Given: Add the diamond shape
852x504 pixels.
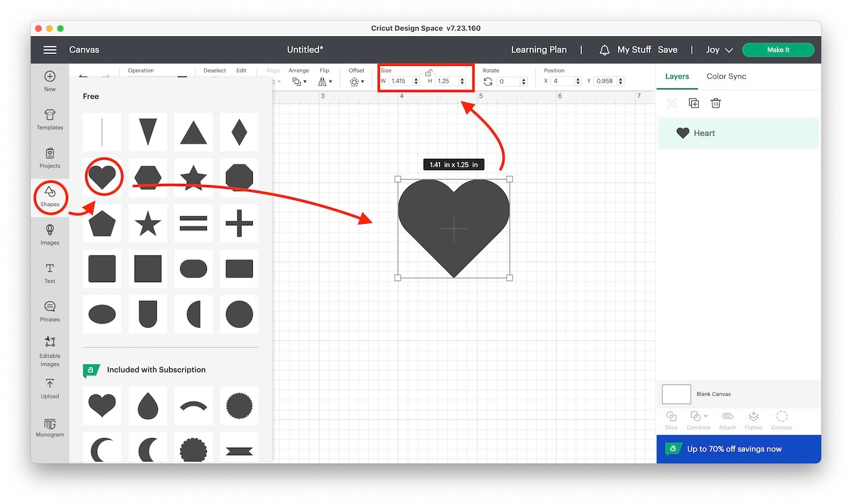Looking at the screenshot, I should click(239, 132).
